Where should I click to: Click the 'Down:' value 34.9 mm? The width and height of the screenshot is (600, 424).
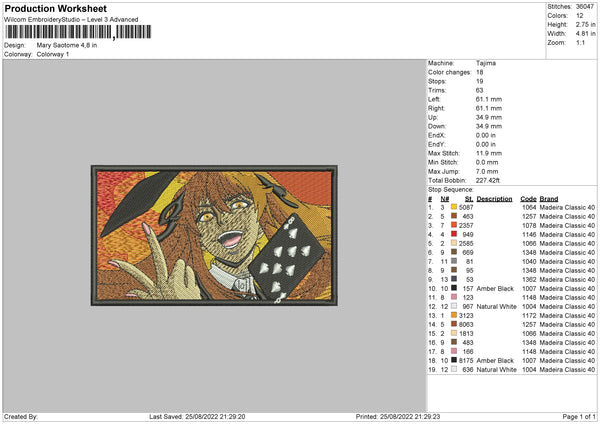489,126
